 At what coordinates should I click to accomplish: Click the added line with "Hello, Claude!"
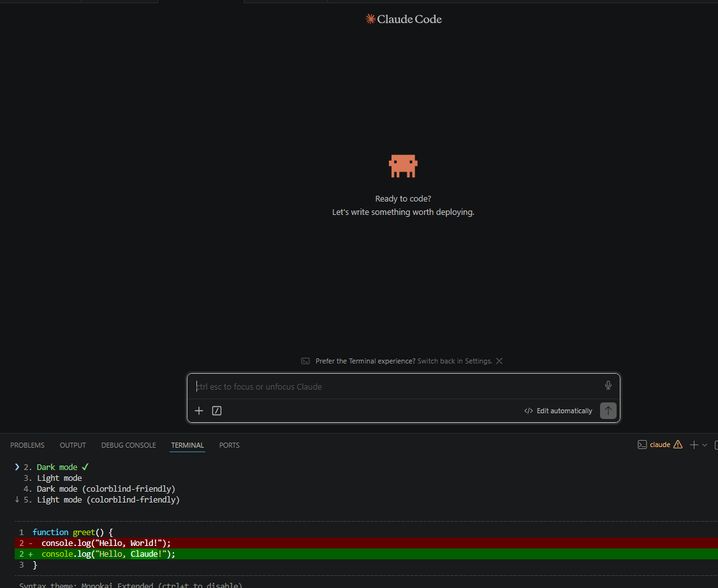pos(366,554)
